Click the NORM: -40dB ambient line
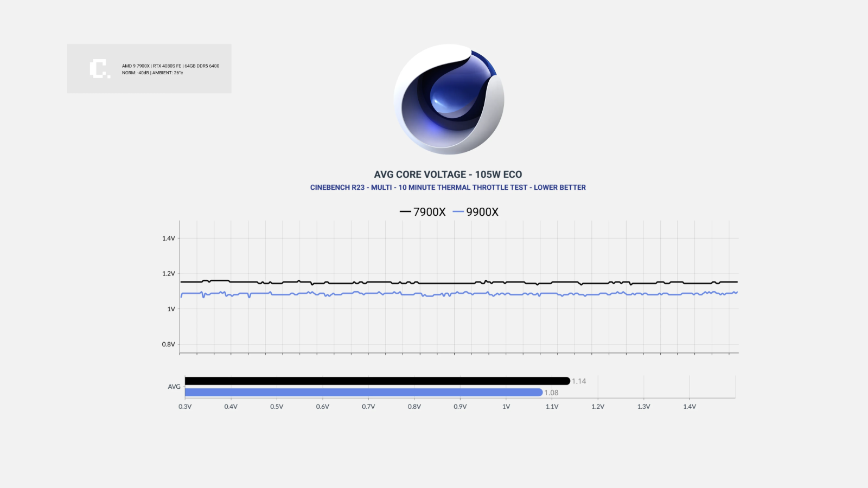This screenshot has width=868, height=488. (x=152, y=73)
